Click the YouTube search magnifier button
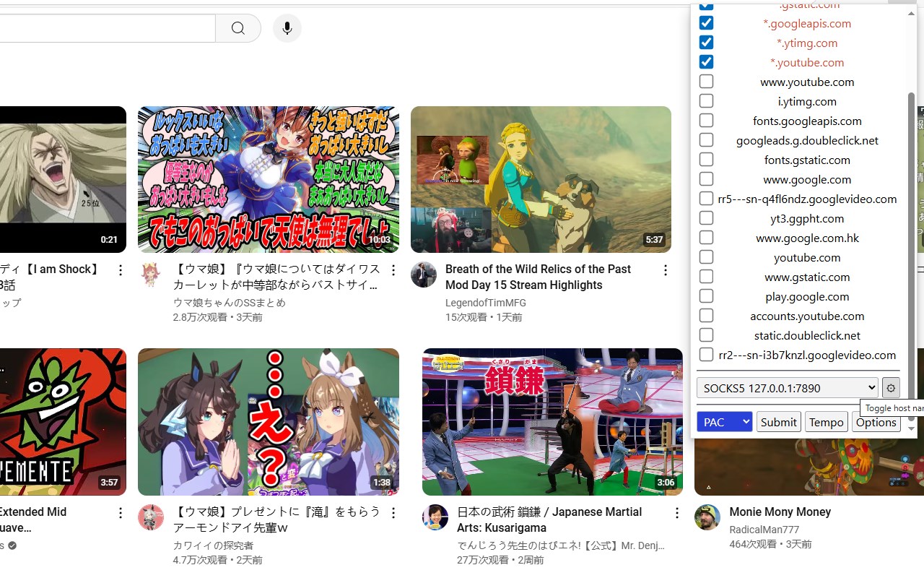 point(238,28)
